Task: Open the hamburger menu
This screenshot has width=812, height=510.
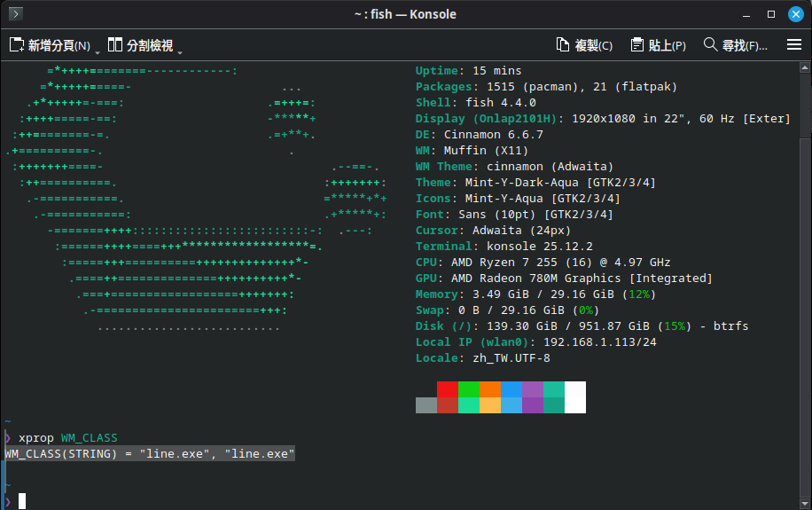Action: (794, 45)
